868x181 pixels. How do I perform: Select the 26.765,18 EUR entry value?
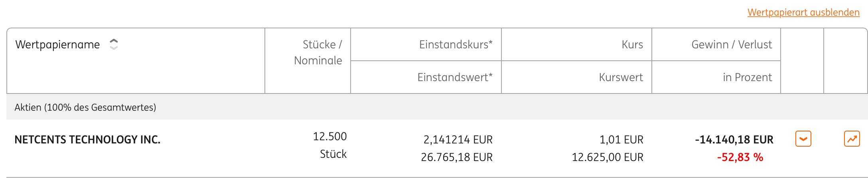[x=456, y=157]
